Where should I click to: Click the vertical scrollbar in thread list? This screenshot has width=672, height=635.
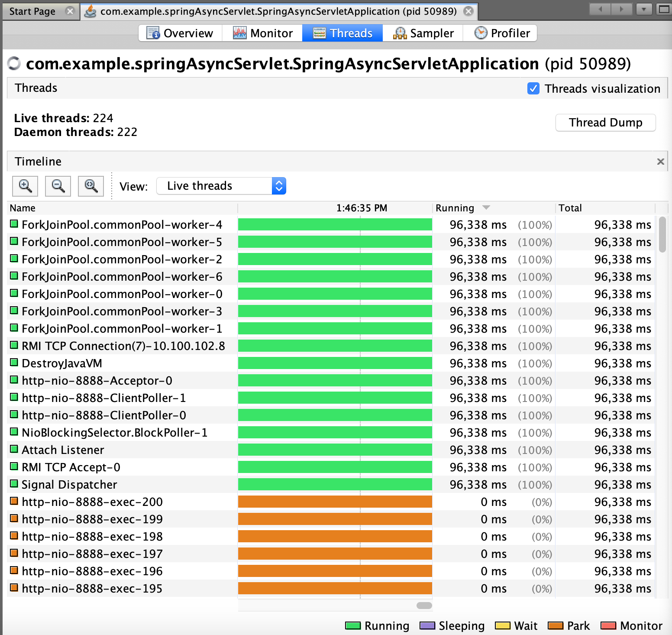[662, 234]
